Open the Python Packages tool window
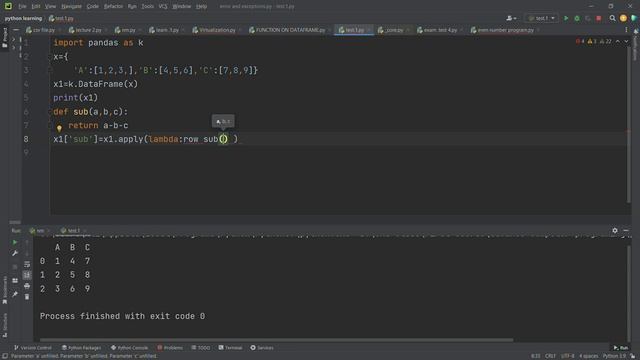 tap(81, 348)
